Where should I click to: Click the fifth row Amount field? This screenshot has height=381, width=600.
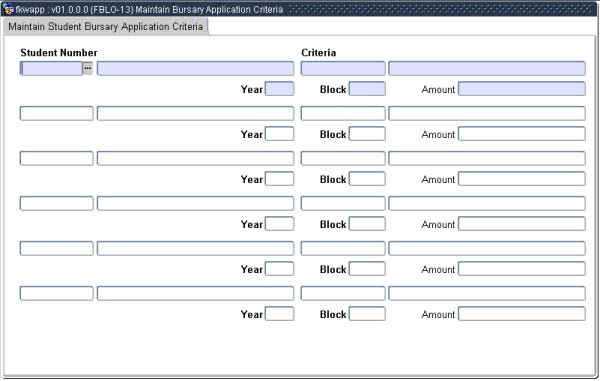(x=522, y=269)
